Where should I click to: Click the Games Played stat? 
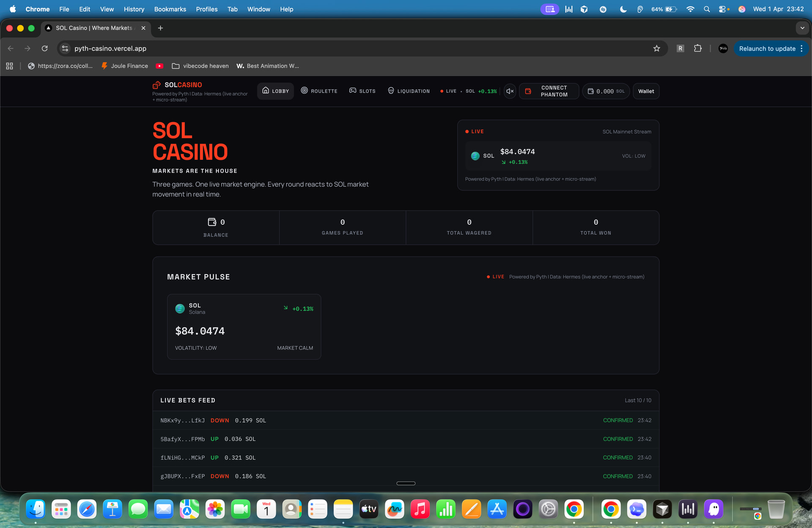pyautogui.click(x=343, y=227)
